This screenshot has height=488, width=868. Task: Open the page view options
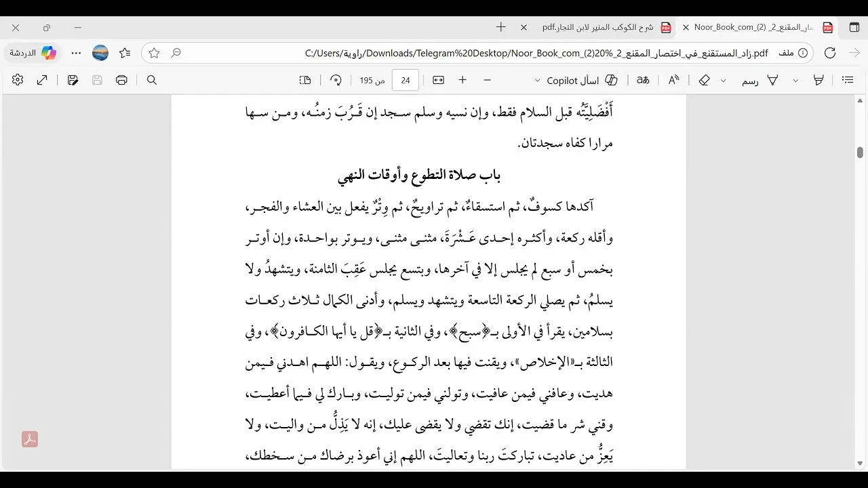[305, 80]
